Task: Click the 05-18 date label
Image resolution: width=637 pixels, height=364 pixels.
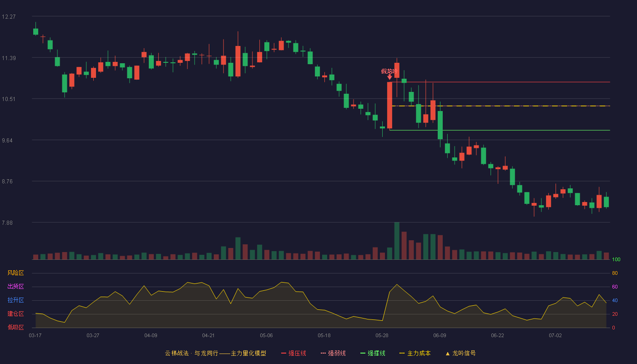Action: [x=324, y=335]
